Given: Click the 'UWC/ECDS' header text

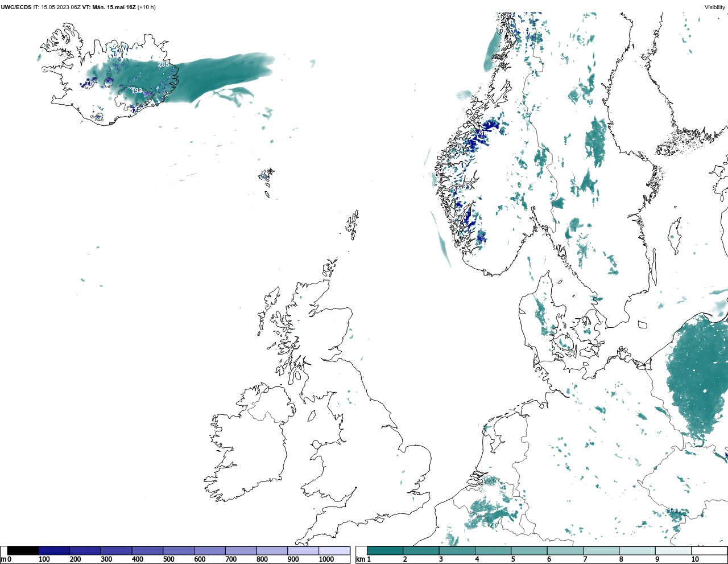Looking at the screenshot, I should pos(16,7).
